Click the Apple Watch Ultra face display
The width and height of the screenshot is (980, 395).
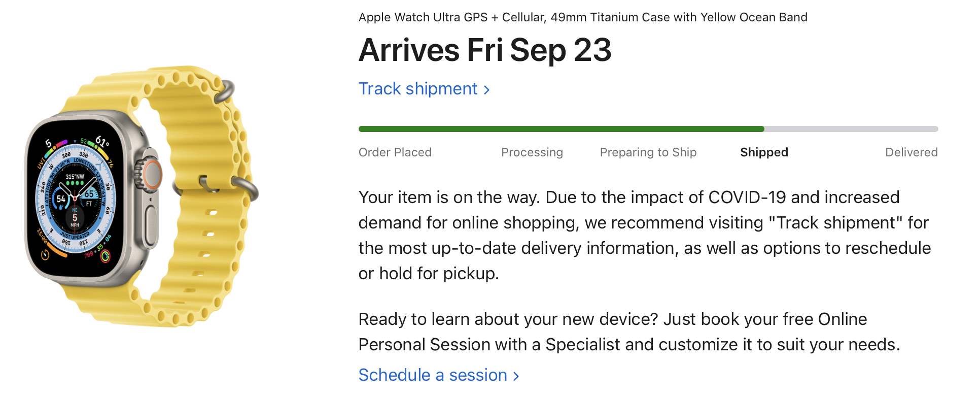(x=75, y=200)
